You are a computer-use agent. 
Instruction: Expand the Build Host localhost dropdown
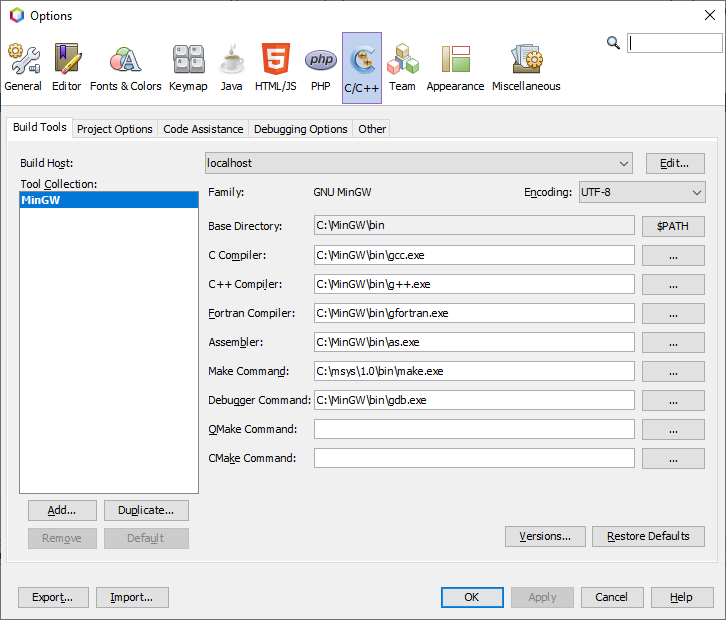pyautogui.click(x=419, y=163)
